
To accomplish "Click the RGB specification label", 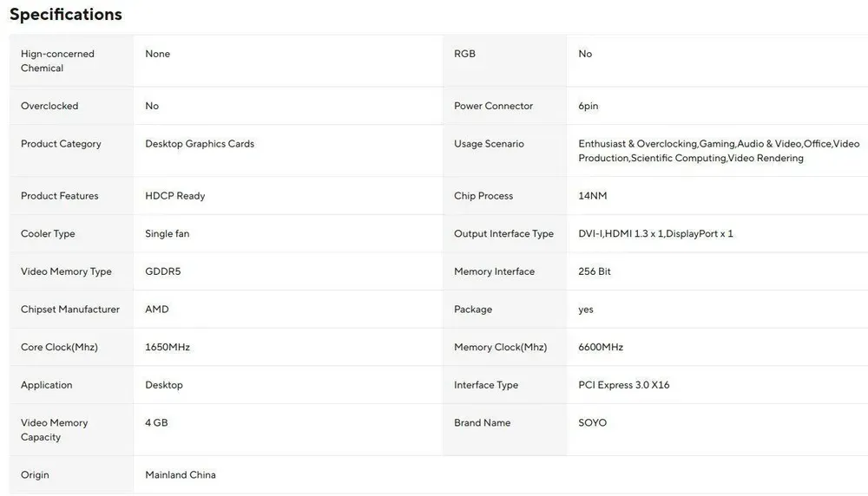I will (x=464, y=54).
